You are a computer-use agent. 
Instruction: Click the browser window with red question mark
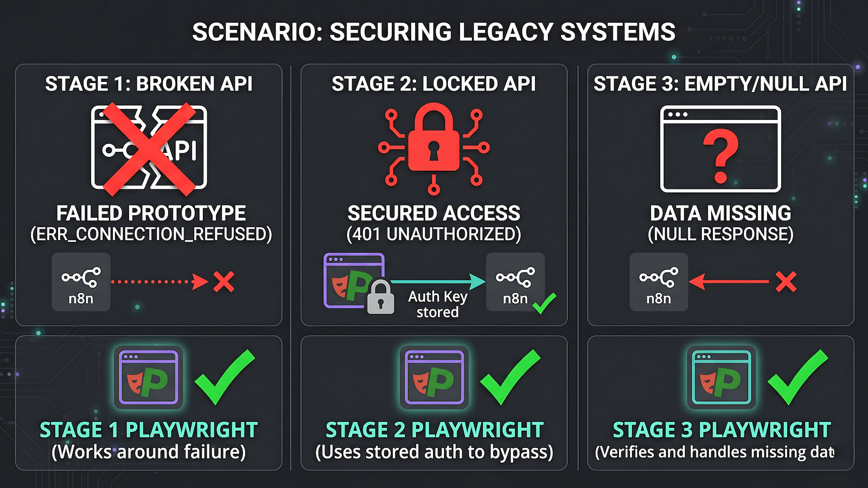pos(720,149)
